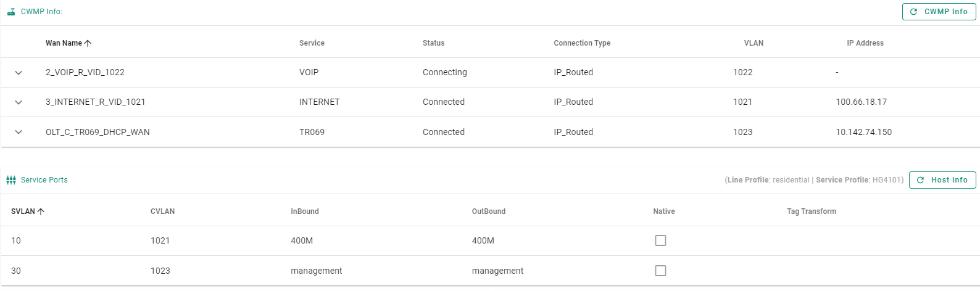Viewport: 980px width, 291px height.
Task: Expand the OLT_C_TR069_DHCP_WAN row
Action: pos(19,132)
